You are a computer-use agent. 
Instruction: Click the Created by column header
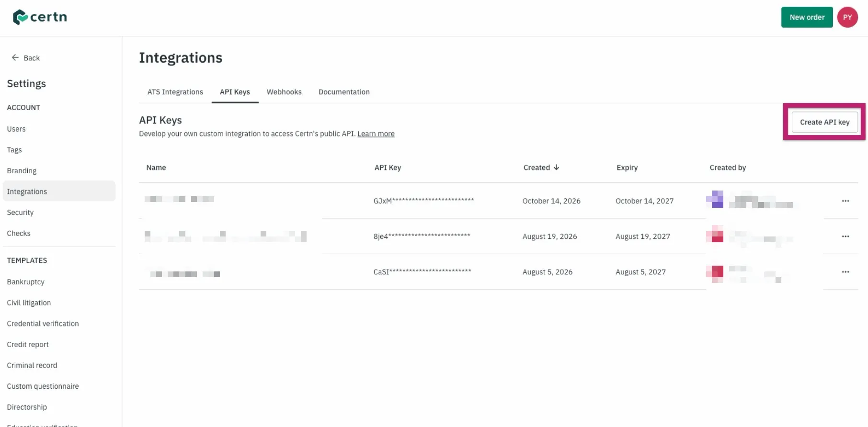click(728, 168)
